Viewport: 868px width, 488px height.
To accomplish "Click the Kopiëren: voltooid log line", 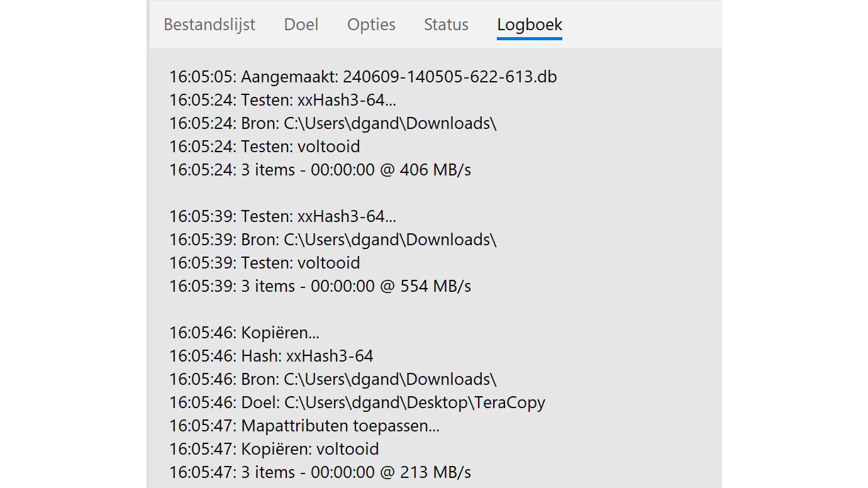I will (274, 449).
